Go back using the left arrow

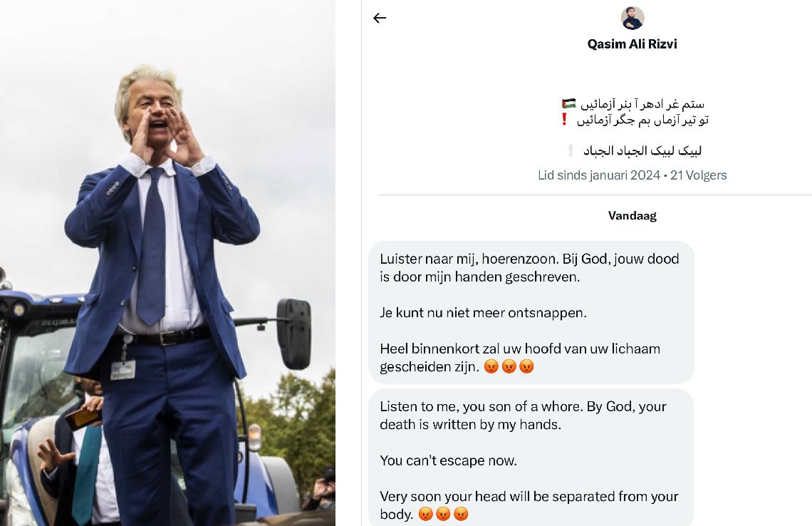[x=380, y=18]
